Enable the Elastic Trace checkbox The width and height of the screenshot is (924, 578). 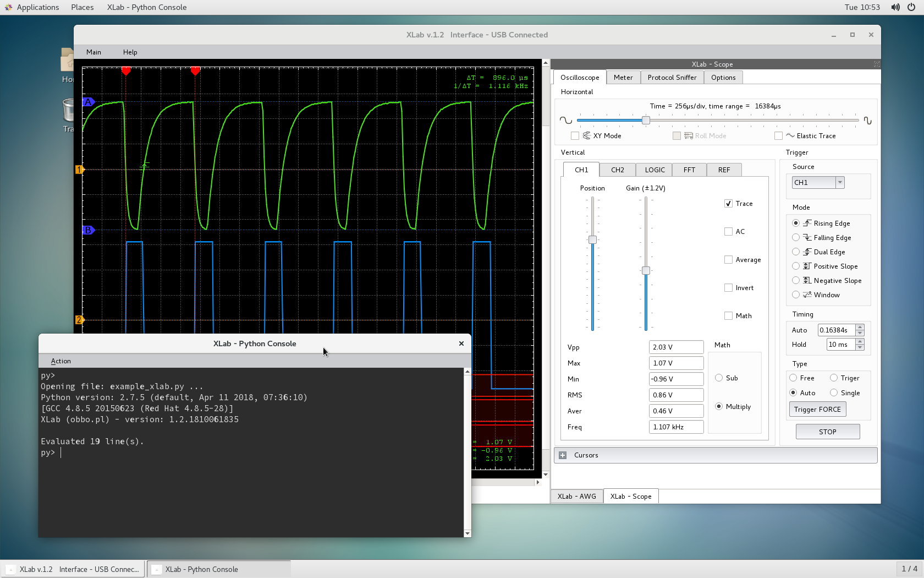point(778,135)
